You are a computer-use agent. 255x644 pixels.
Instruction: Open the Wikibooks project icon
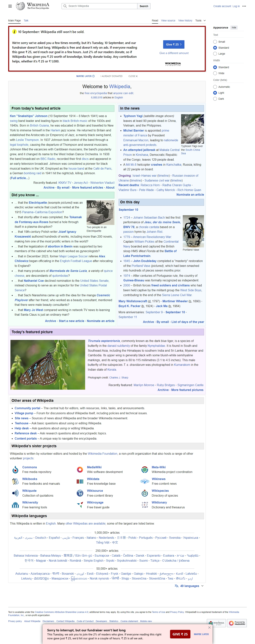tap(15, 481)
